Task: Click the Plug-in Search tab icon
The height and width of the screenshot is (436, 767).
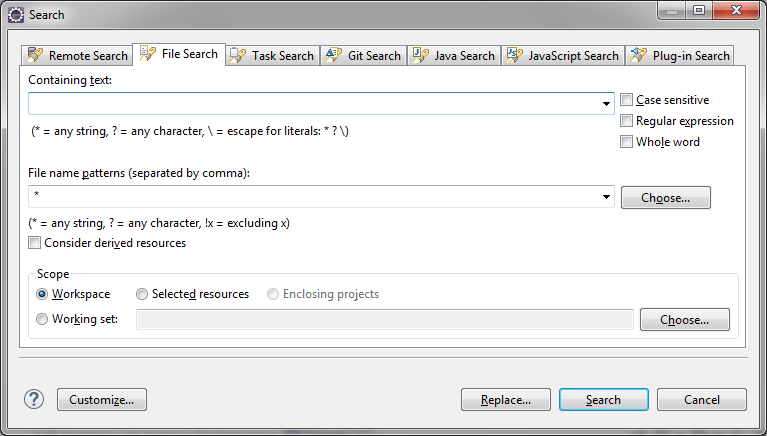Action: tap(638, 55)
